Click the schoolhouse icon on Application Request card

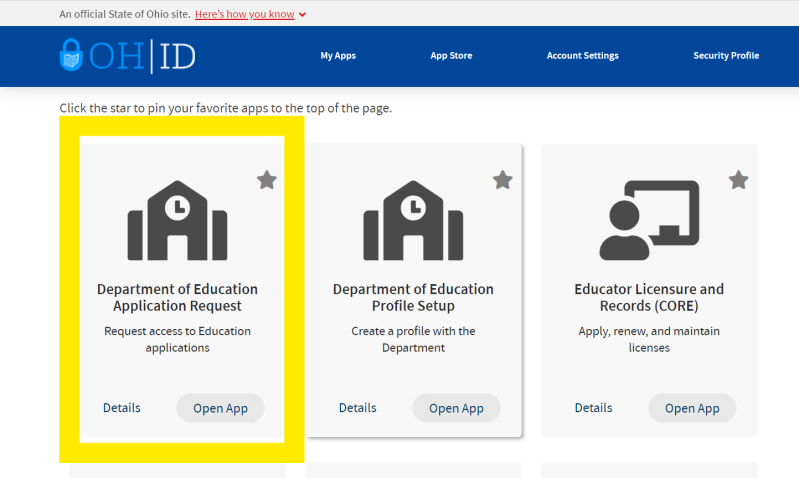[x=177, y=220]
